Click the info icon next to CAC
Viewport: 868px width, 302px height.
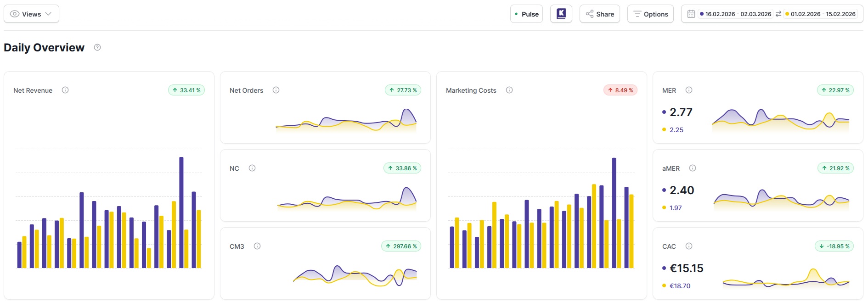click(689, 246)
